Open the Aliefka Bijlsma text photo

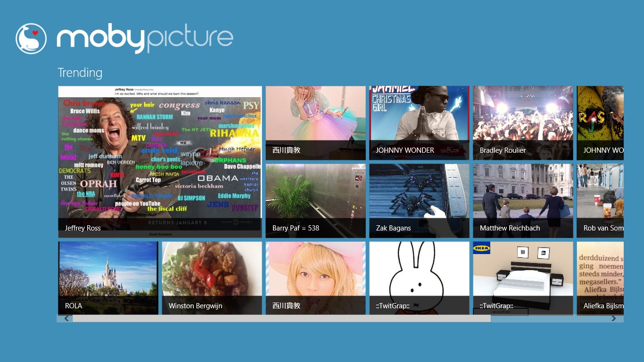point(600,278)
